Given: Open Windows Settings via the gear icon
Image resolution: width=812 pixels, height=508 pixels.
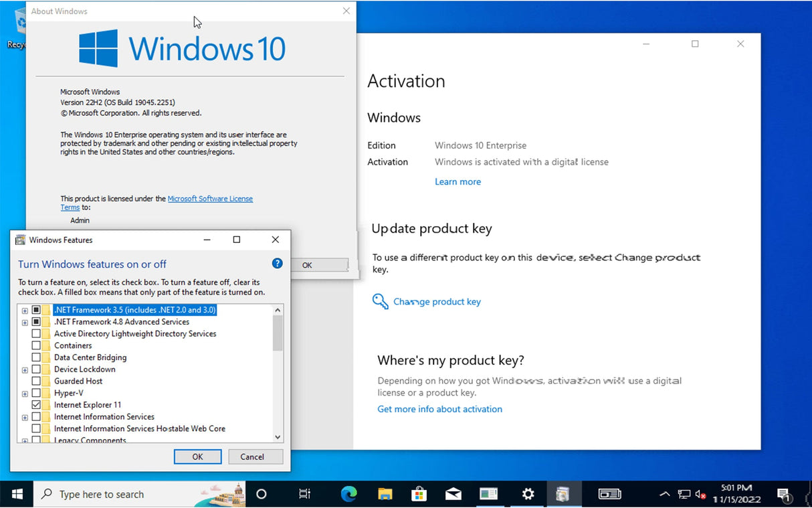Looking at the screenshot, I should tap(528, 494).
